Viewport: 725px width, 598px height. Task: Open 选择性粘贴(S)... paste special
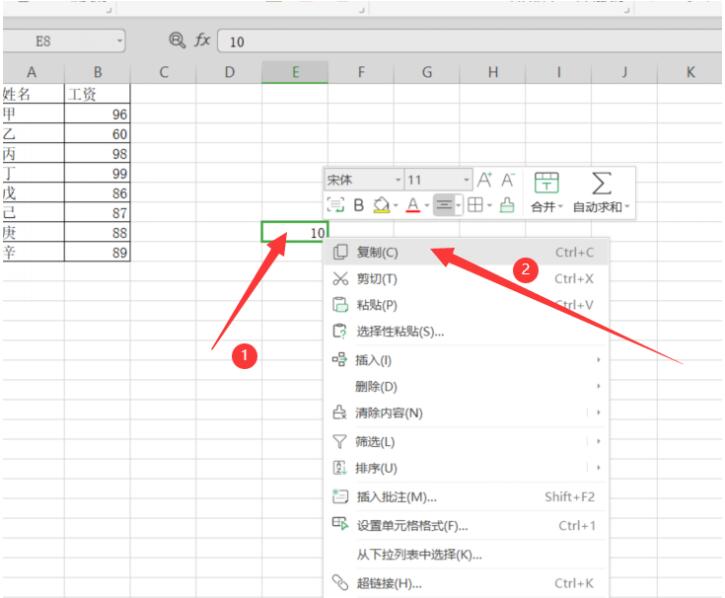pos(466,331)
